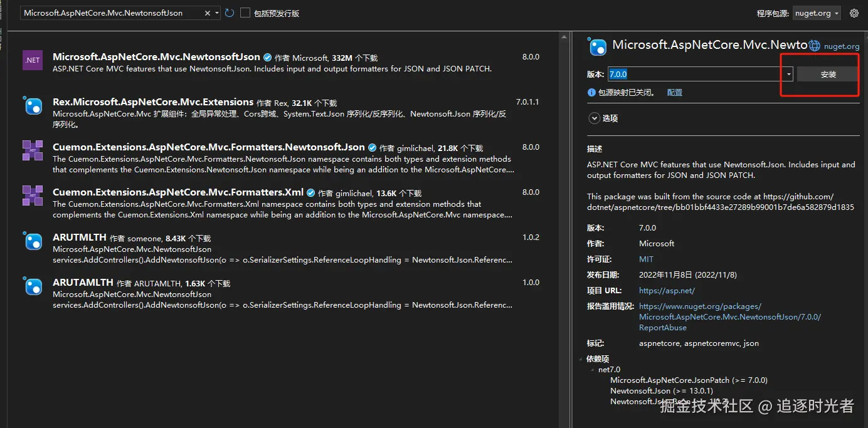Click the 13.6K 个下载 download count

[399, 194]
